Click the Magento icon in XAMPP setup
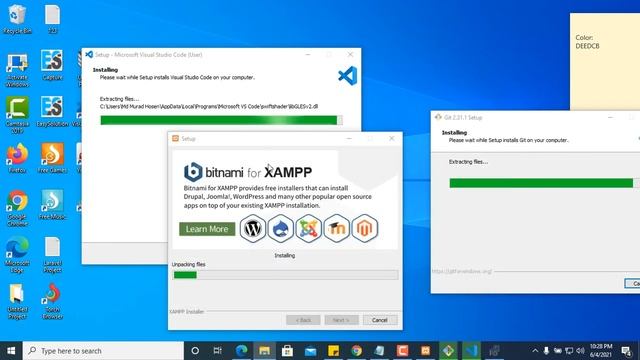 point(365,229)
